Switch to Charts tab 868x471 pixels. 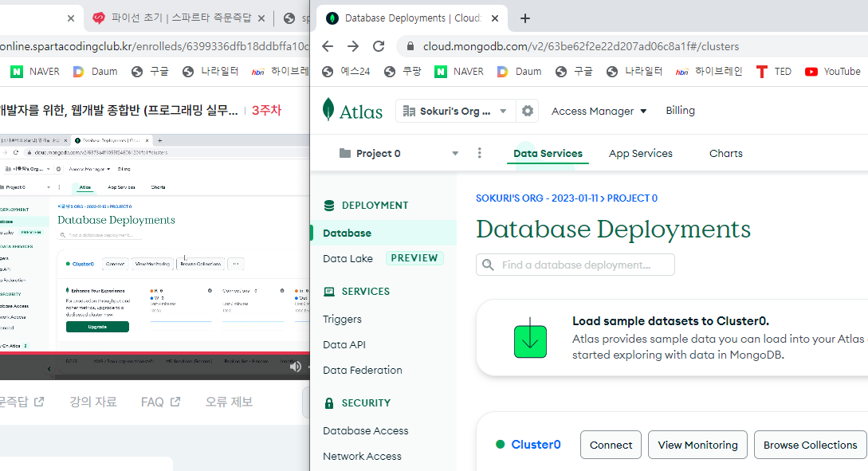[726, 153]
